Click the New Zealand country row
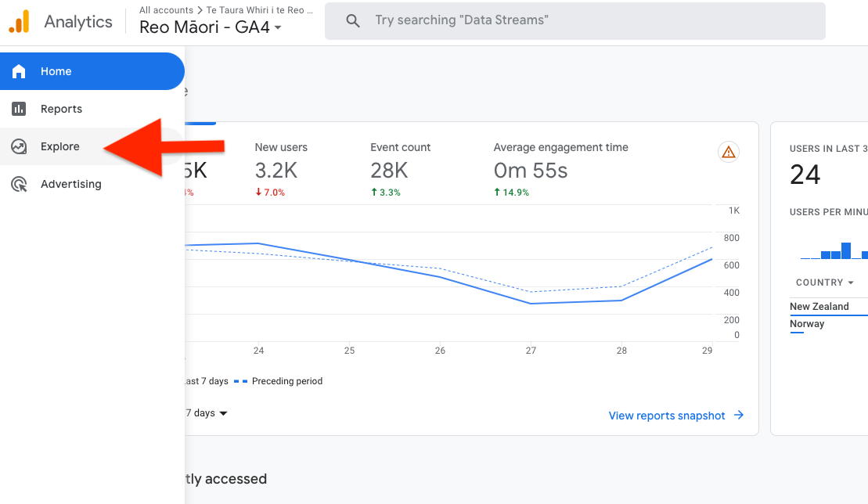Screen dimensions: 868x504 click(819, 307)
